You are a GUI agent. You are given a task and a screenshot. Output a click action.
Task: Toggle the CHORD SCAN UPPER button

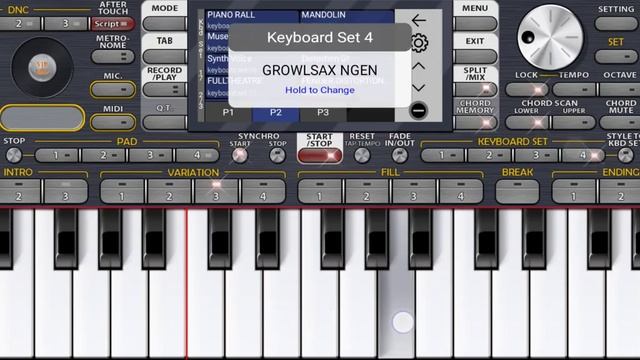tap(574, 122)
